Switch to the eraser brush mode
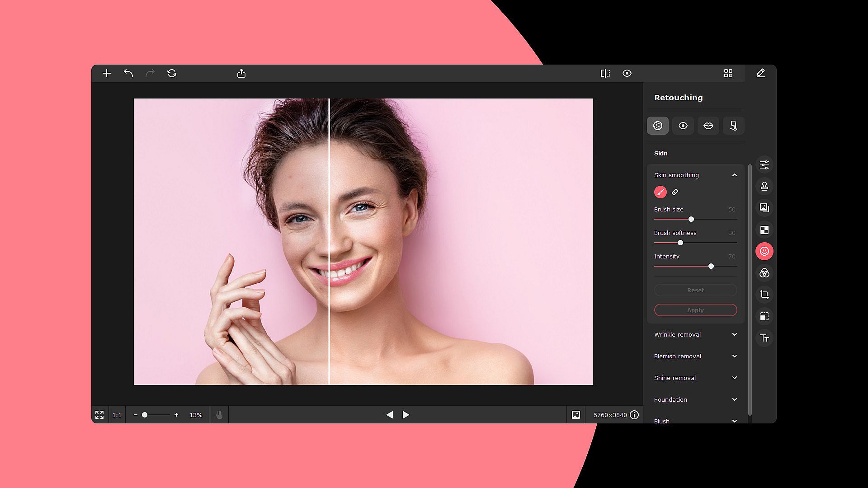 (x=675, y=192)
